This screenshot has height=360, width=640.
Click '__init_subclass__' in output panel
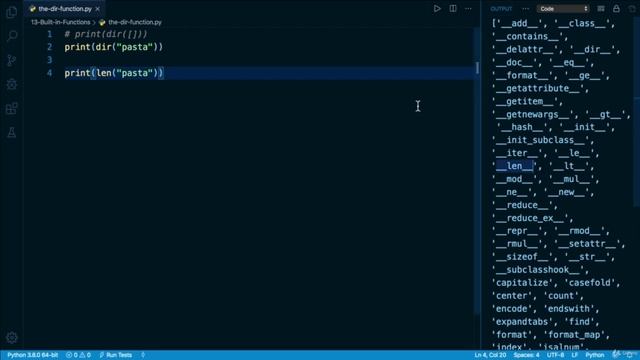[540, 140]
